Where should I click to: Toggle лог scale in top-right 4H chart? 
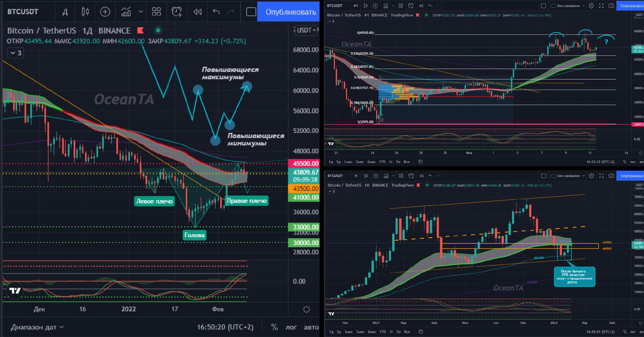(633, 162)
